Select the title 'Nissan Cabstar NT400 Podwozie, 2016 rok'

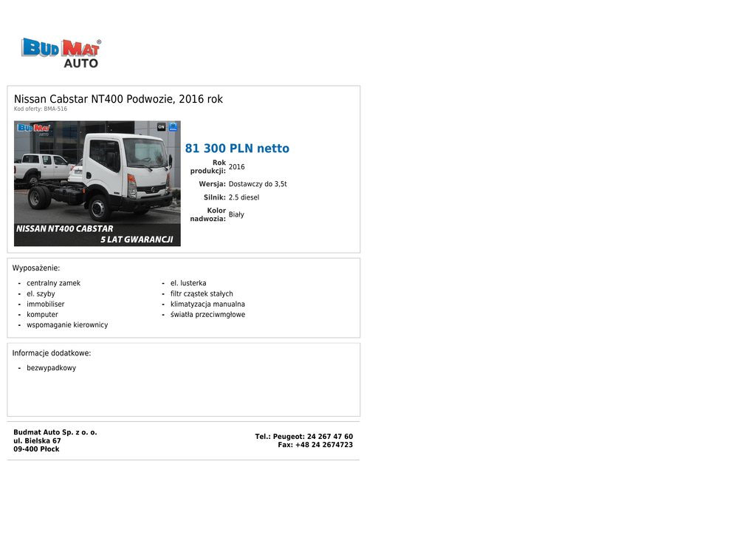click(118, 99)
